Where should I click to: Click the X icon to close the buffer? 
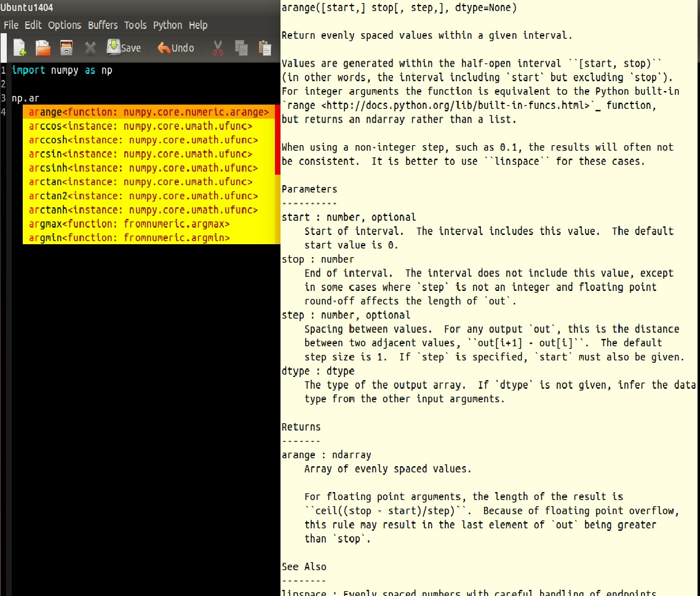point(90,47)
